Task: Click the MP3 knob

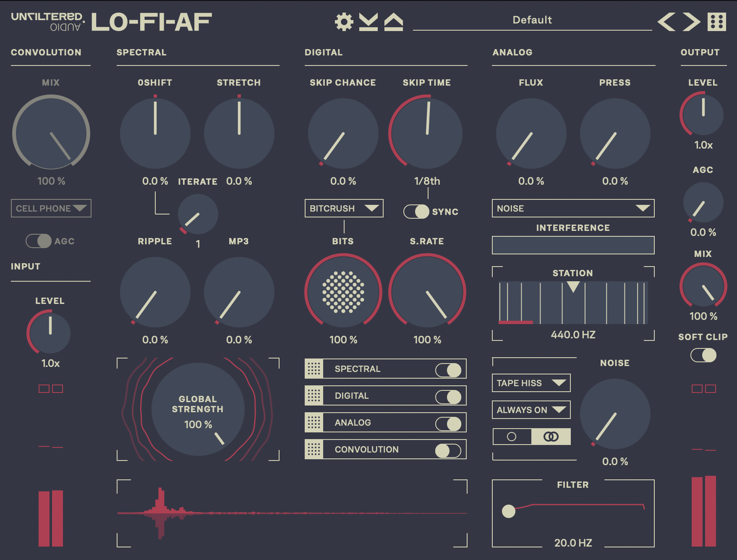Action: (239, 292)
